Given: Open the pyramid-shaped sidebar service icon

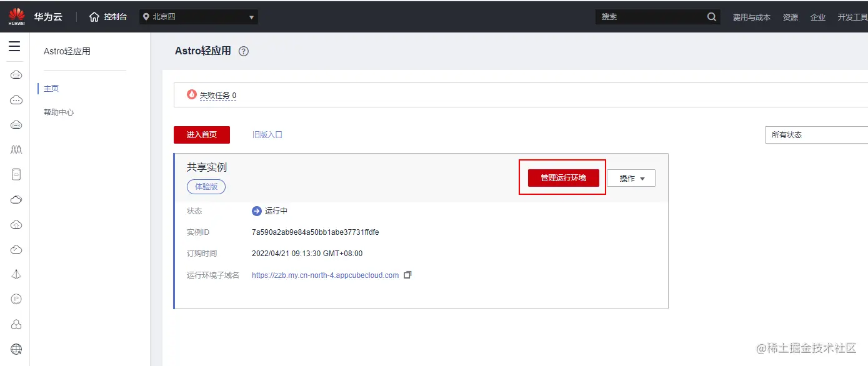Looking at the screenshot, I should click(16, 274).
